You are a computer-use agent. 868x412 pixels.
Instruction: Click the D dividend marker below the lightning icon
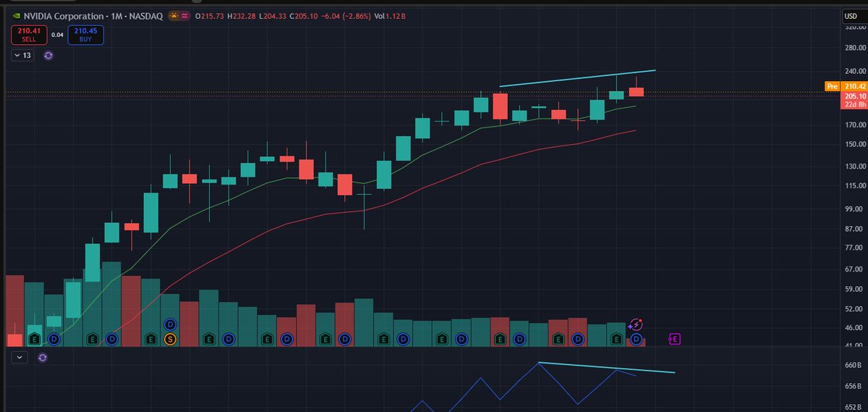[x=636, y=339]
